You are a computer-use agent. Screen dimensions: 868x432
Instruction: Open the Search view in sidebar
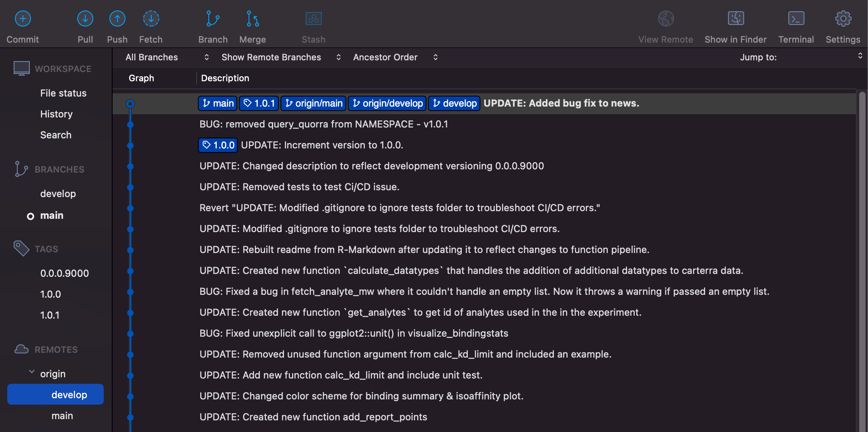[x=56, y=135]
